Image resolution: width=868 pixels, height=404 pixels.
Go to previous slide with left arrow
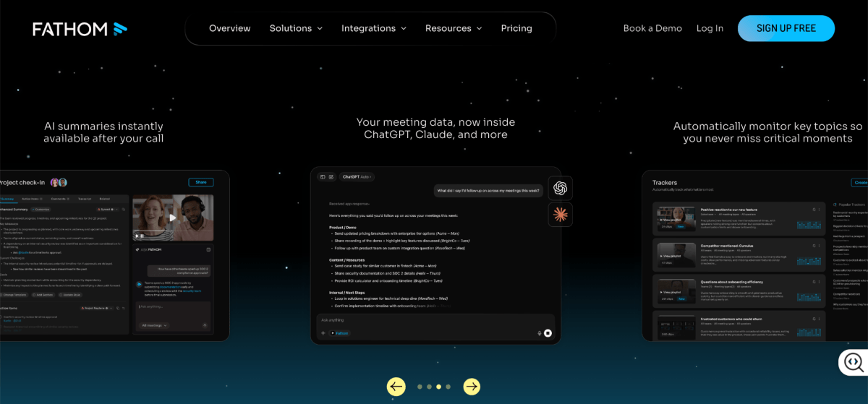(396, 387)
